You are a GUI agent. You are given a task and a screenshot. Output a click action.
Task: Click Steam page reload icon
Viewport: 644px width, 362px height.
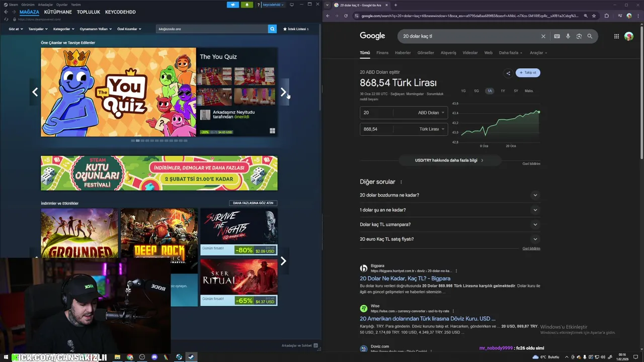[x=6, y=19]
